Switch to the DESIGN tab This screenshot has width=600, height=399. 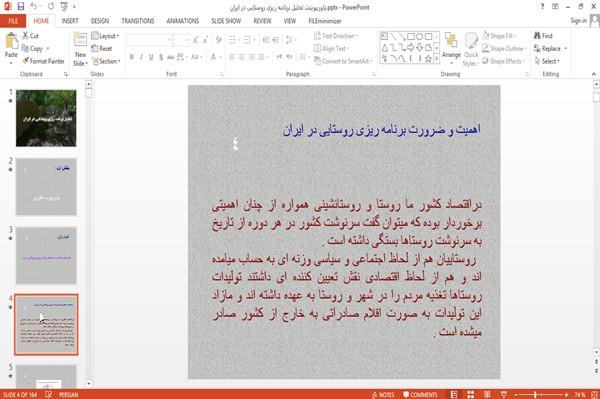click(x=100, y=21)
